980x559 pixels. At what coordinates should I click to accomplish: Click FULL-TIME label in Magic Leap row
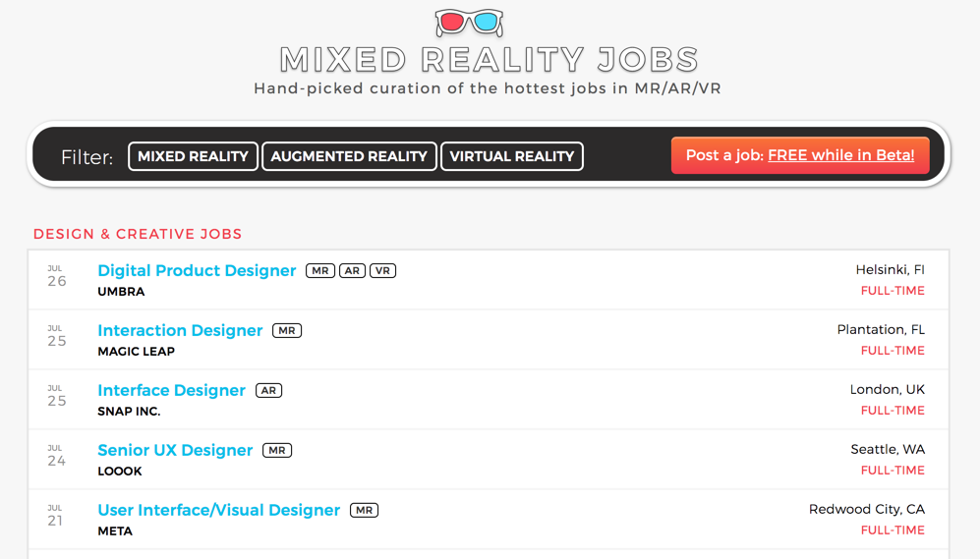point(893,351)
